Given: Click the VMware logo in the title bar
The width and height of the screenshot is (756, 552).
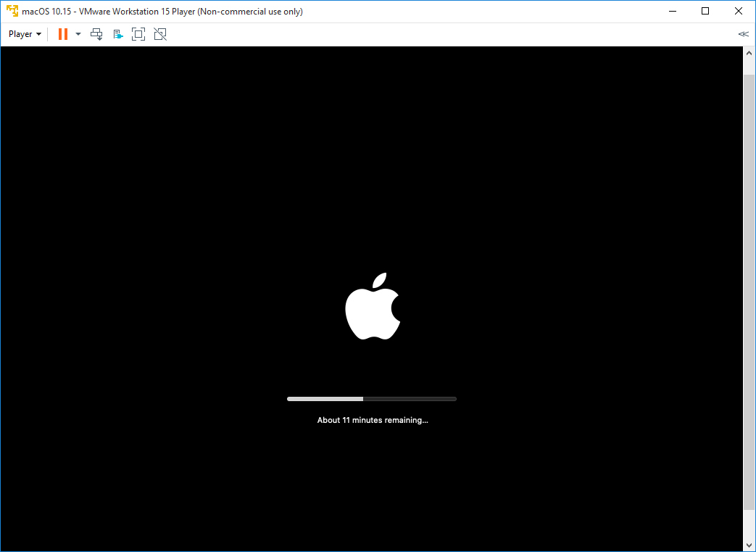Looking at the screenshot, I should [12, 11].
